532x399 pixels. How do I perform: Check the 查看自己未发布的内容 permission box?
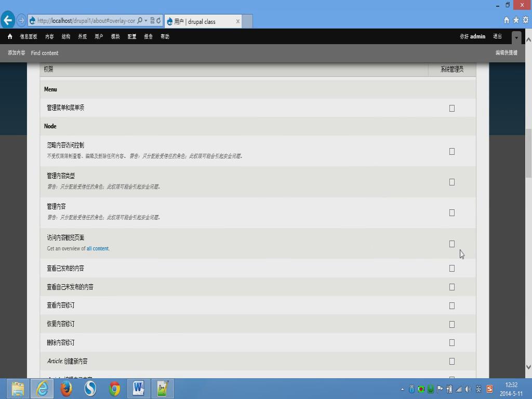(x=452, y=287)
